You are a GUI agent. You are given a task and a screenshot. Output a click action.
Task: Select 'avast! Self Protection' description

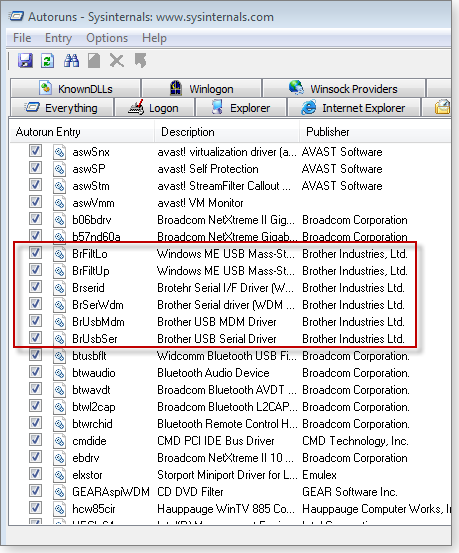point(208,169)
